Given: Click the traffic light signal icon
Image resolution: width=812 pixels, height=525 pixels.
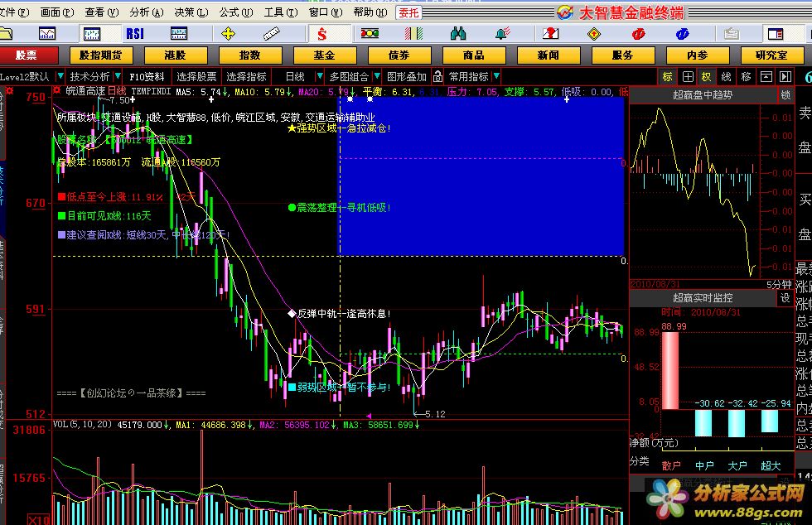Looking at the screenshot, I should [x=370, y=34].
